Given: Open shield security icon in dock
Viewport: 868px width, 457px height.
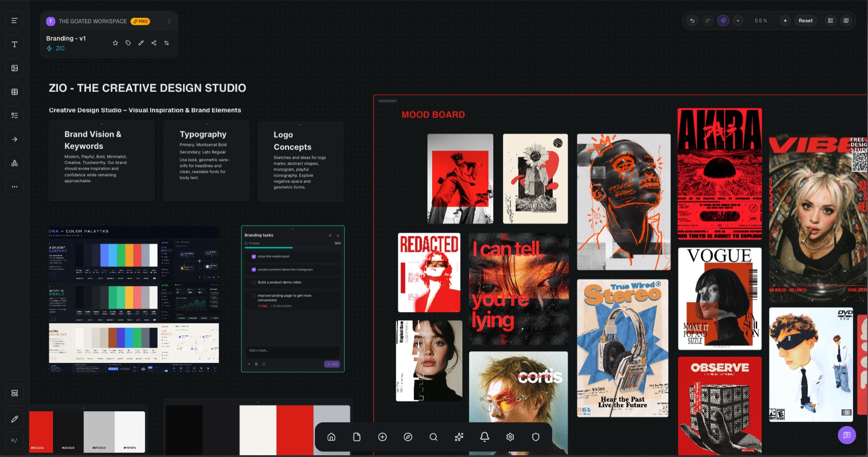Looking at the screenshot, I should (x=536, y=437).
